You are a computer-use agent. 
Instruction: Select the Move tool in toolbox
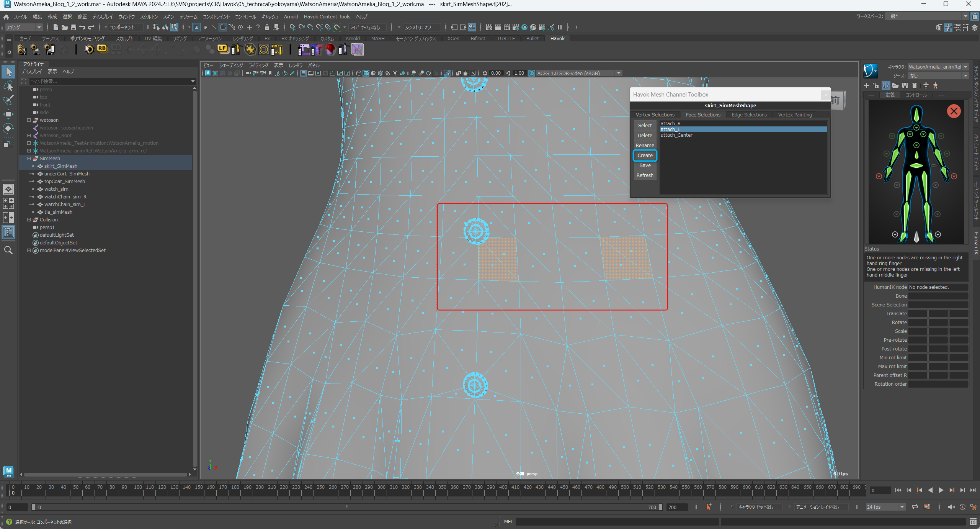tap(8, 114)
